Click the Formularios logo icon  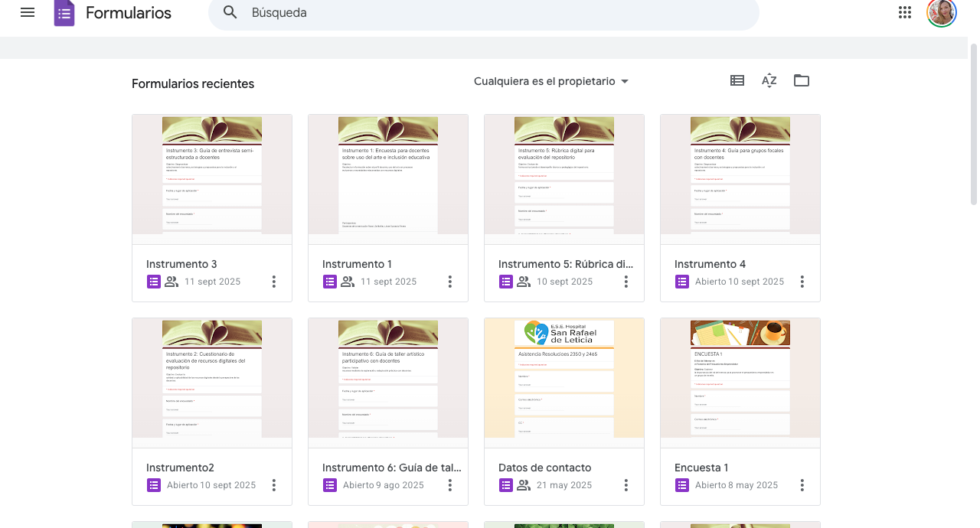(64, 13)
